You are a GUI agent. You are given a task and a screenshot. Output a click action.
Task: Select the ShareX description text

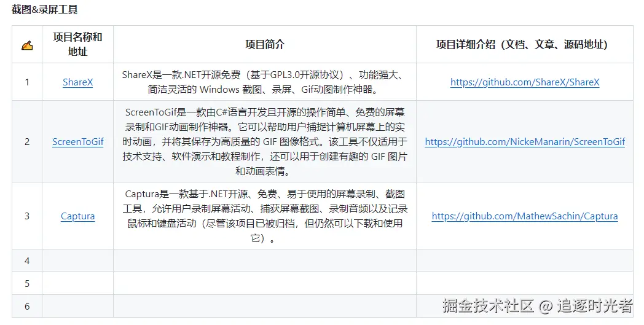point(265,82)
